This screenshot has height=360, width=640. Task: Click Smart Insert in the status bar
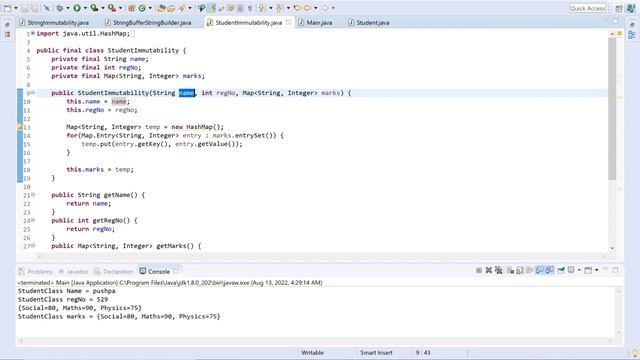click(x=376, y=353)
